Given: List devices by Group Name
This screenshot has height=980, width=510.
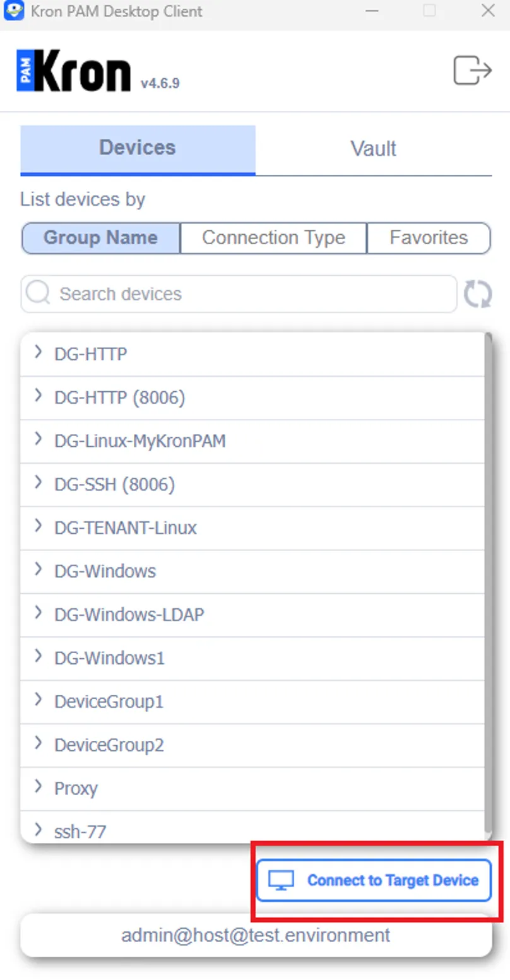Looking at the screenshot, I should coord(101,238).
